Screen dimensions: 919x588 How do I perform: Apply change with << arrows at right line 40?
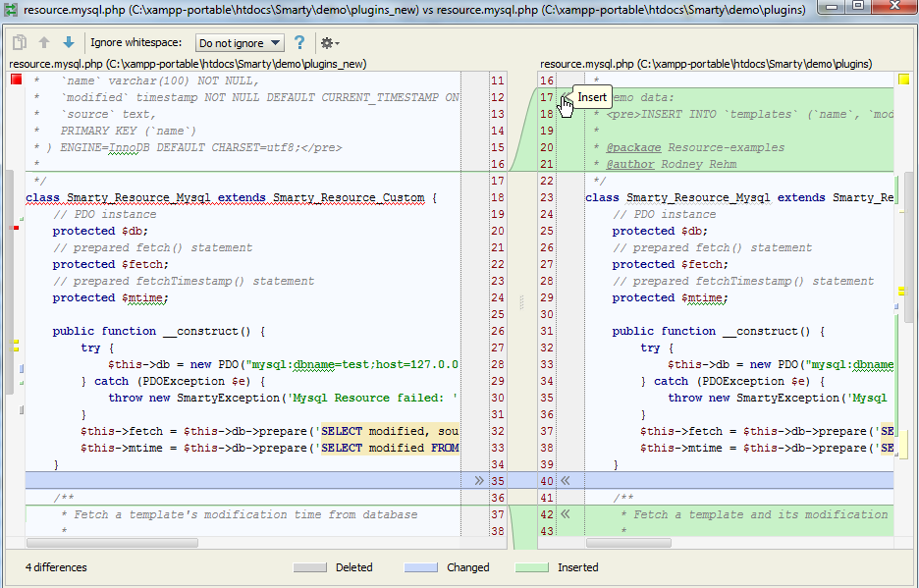tap(565, 481)
